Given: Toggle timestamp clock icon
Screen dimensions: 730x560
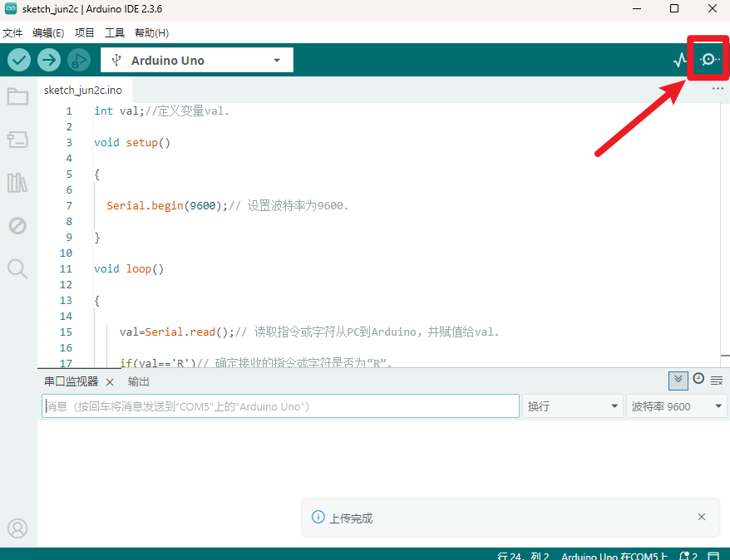Looking at the screenshot, I should tap(698, 379).
